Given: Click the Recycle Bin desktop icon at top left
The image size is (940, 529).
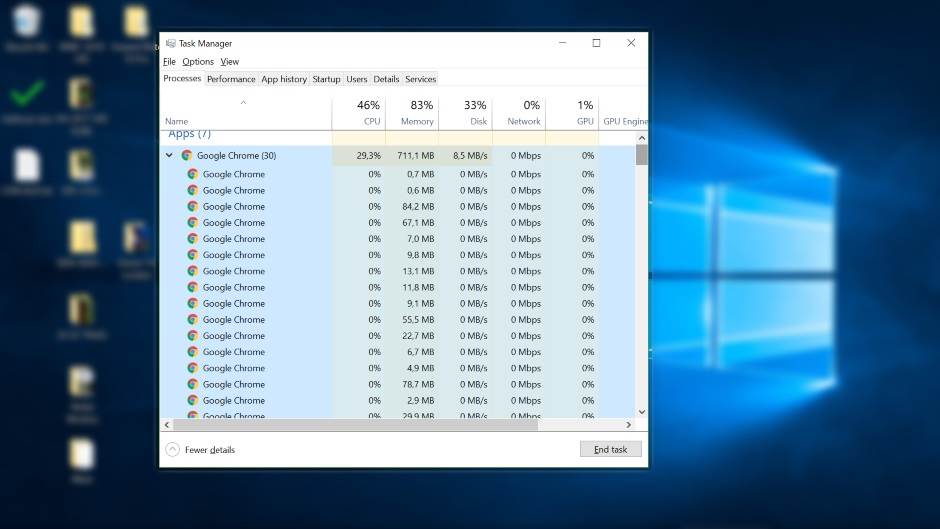Looking at the screenshot, I should [27, 23].
